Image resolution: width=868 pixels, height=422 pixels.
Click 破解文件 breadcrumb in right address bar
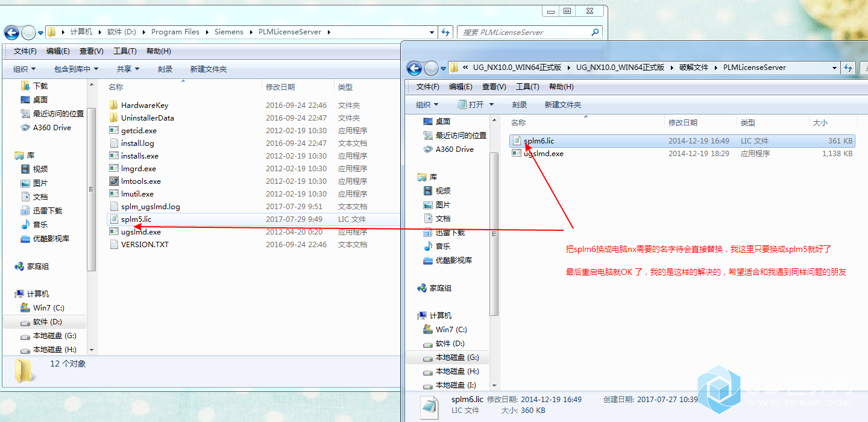[694, 68]
